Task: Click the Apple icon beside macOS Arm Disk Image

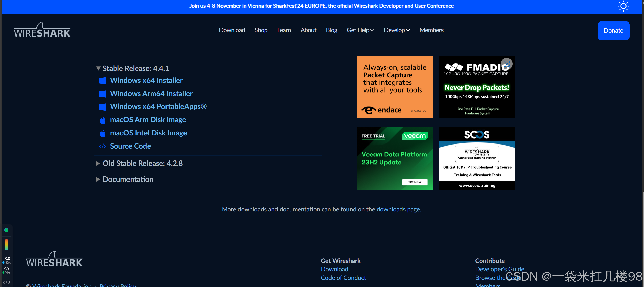Action: pos(103,120)
